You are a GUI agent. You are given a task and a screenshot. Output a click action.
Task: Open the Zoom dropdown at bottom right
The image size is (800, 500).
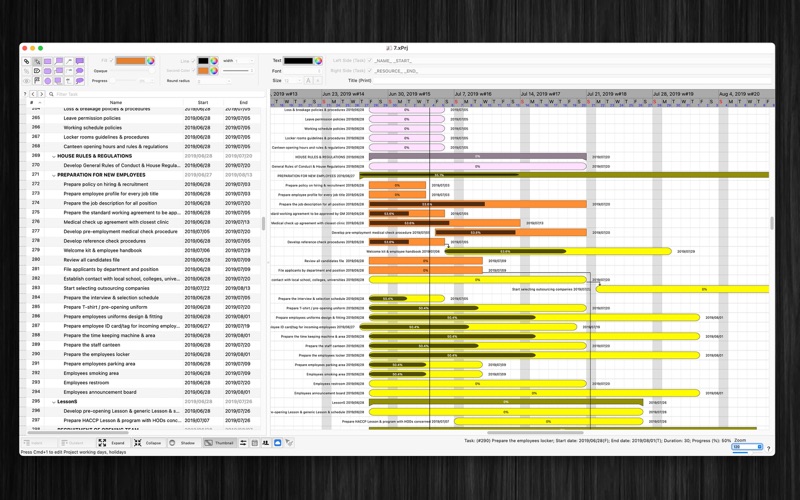click(x=747, y=446)
